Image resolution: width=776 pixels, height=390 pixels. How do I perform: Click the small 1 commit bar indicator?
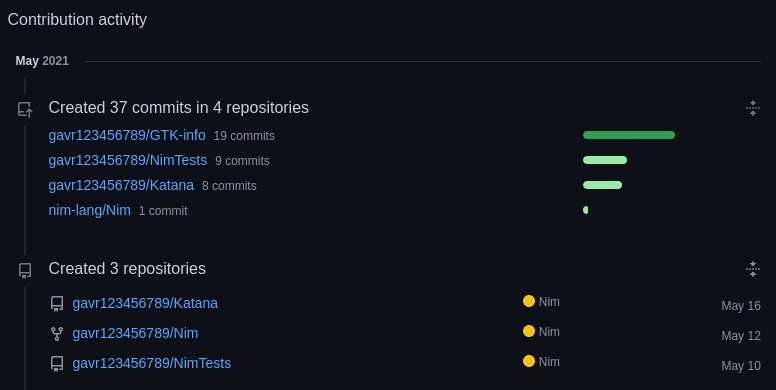585,210
